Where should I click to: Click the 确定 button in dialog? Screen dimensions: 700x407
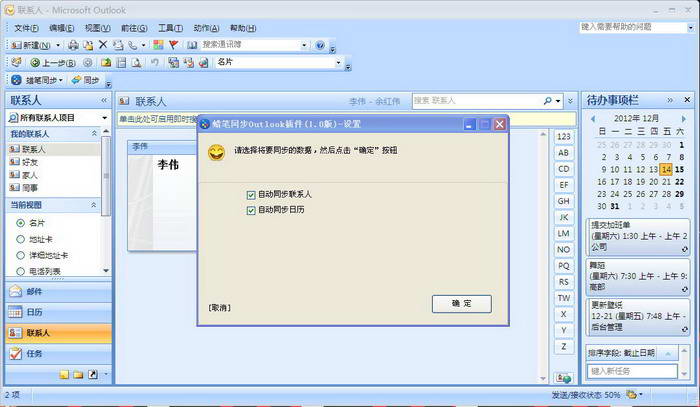[462, 304]
